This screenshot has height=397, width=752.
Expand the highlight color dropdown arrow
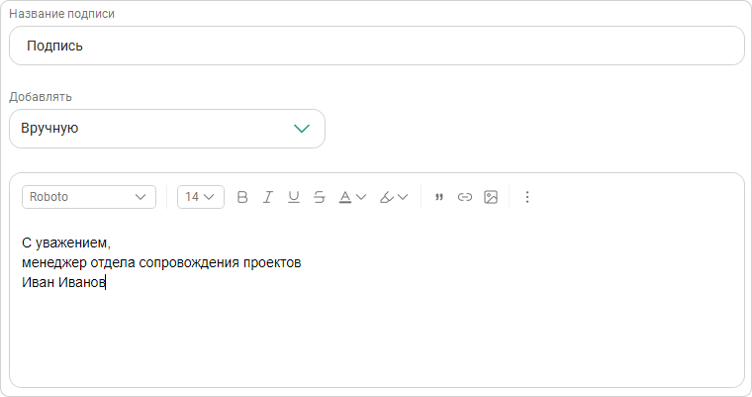pos(403,197)
